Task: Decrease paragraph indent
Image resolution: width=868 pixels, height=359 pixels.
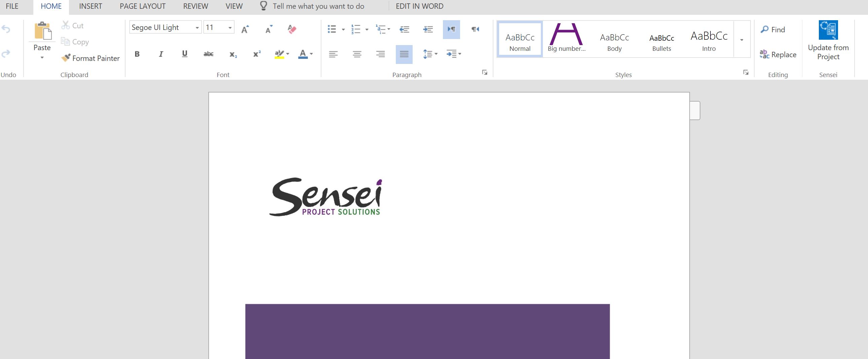Action: [x=404, y=29]
